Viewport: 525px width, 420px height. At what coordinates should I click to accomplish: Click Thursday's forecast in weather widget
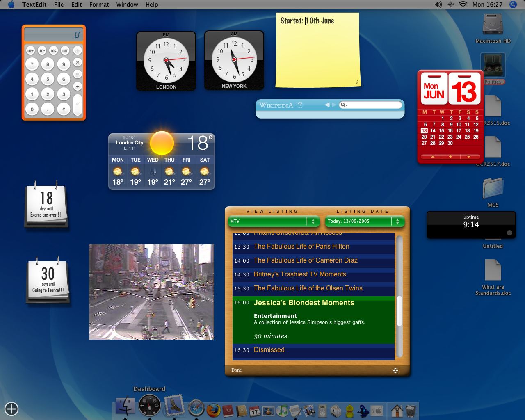pos(169,171)
